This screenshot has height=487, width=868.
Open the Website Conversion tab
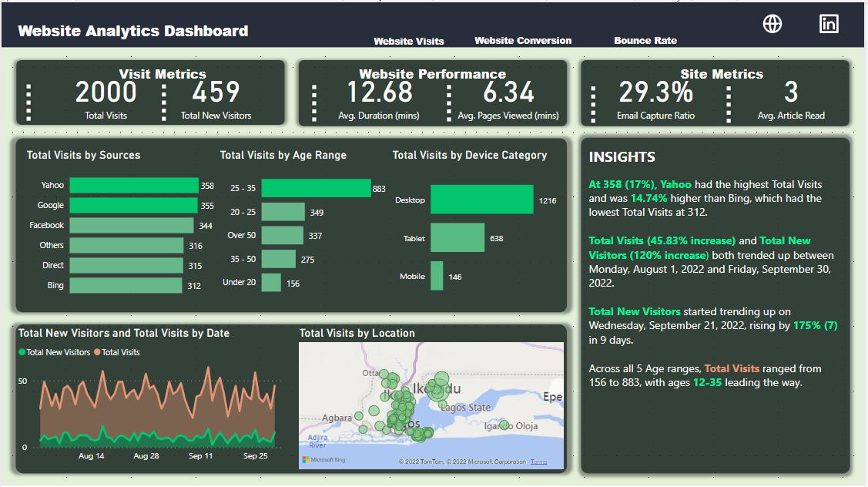coord(523,41)
